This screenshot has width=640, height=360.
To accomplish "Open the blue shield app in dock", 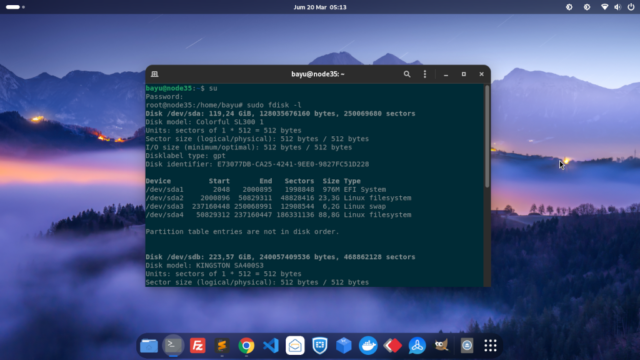I will [x=320, y=346].
